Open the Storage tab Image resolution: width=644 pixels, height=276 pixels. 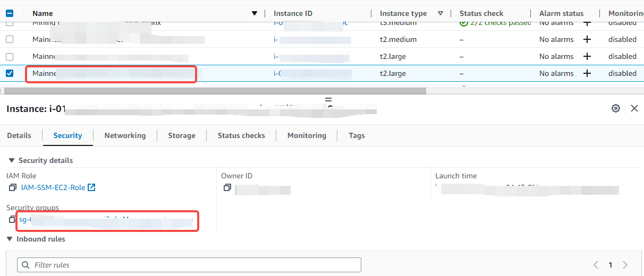[182, 135]
